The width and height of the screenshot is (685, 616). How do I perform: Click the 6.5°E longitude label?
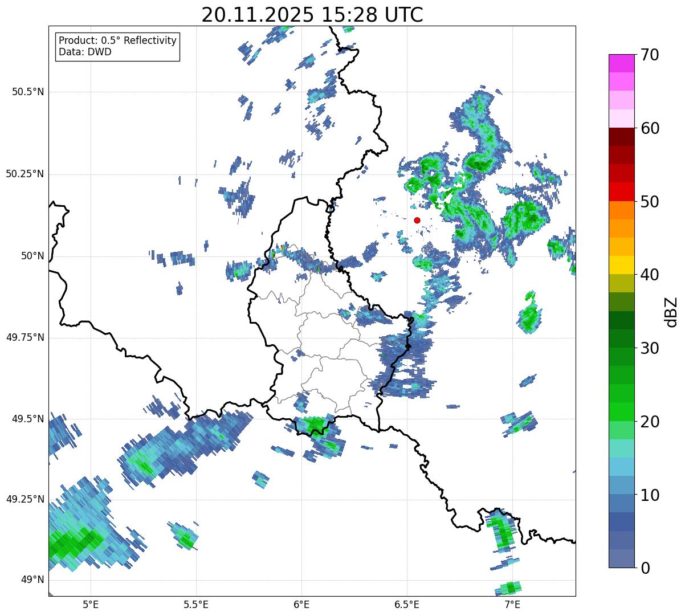point(407,605)
